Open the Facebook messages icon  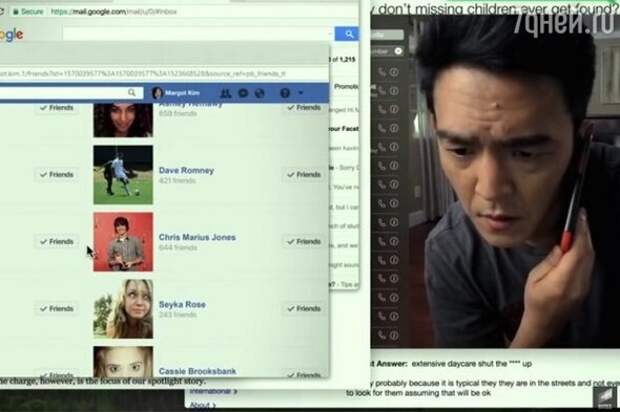pyautogui.click(x=243, y=93)
